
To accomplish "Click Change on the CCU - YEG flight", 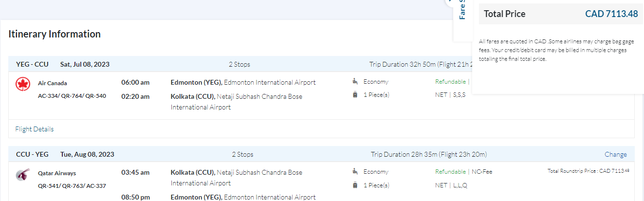I will pos(615,154).
